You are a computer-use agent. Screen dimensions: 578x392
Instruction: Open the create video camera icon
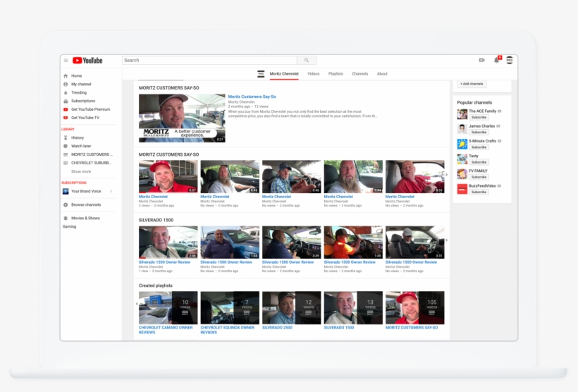481,60
